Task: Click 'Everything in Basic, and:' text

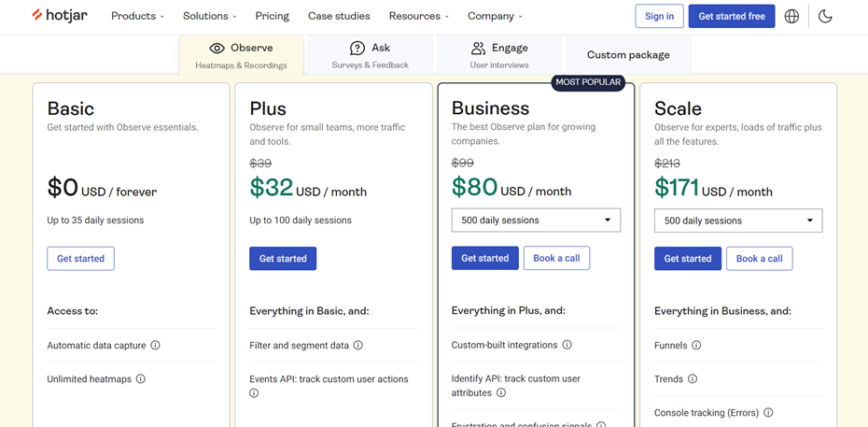Action: tap(309, 311)
